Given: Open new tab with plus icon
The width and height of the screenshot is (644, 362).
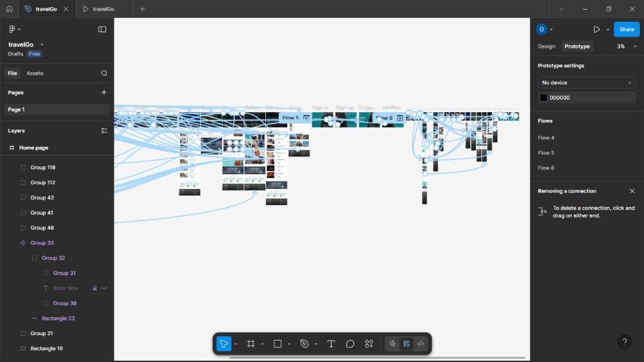Looking at the screenshot, I should (x=143, y=8).
